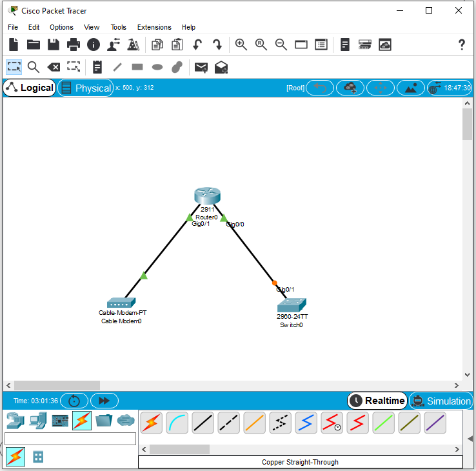Select the Switch0 2960-24TT device
The height and width of the screenshot is (471, 476).
(292, 305)
